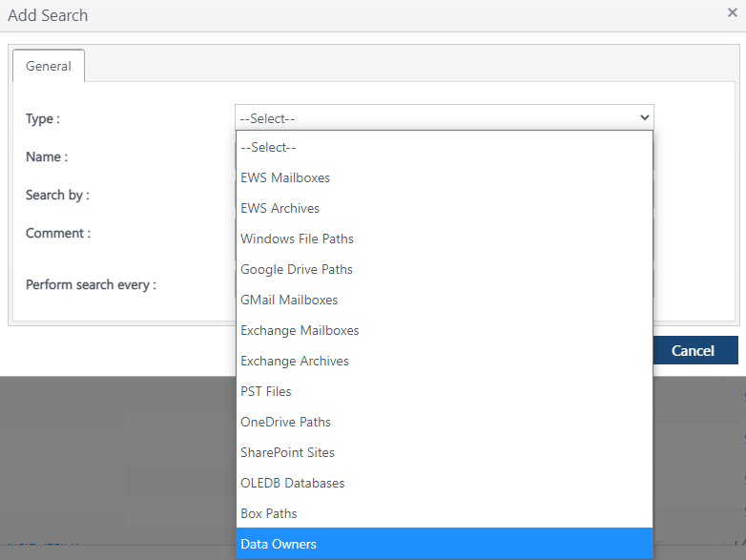Select SharePoint Sites option
The image size is (746, 560).
click(287, 452)
